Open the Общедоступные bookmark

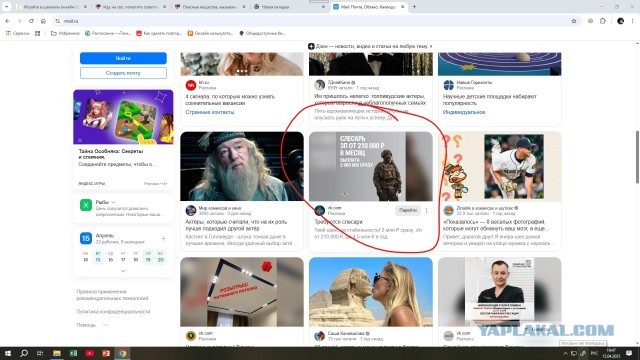pyautogui.click(x=262, y=33)
